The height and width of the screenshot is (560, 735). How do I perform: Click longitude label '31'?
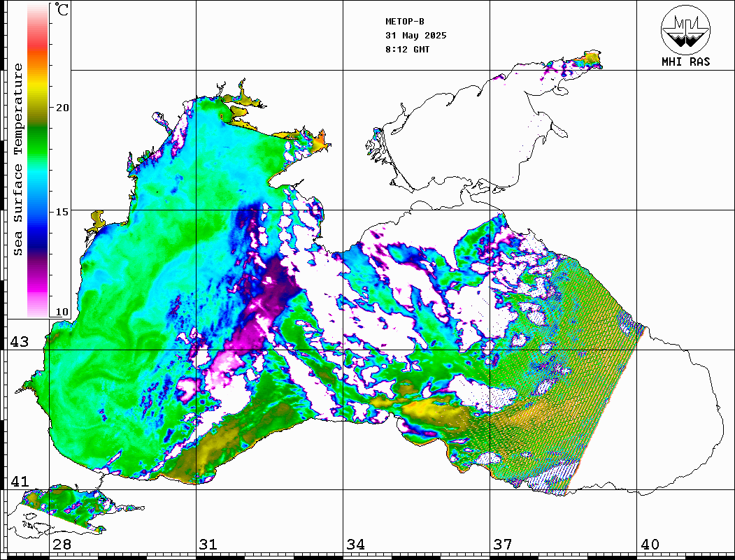pyautogui.click(x=208, y=544)
